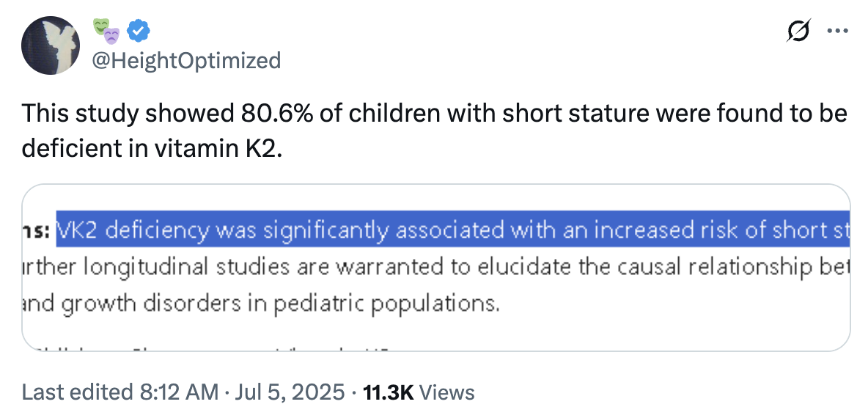Open the HeightOptimized profile avatar
The height and width of the screenshot is (418, 868).
pos(51,45)
